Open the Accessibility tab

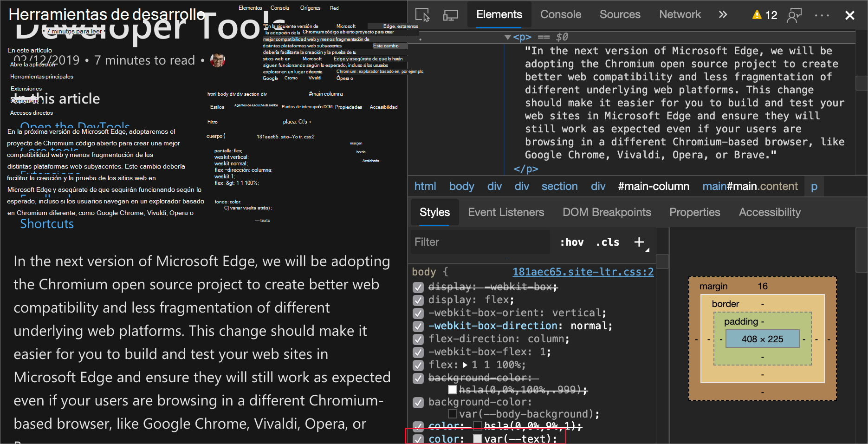(770, 212)
